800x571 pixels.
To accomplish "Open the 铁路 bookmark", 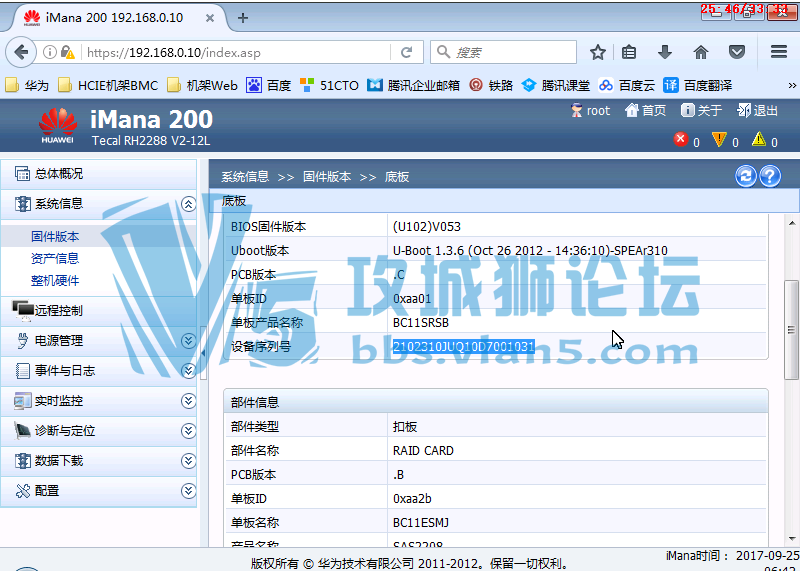I will (491, 85).
